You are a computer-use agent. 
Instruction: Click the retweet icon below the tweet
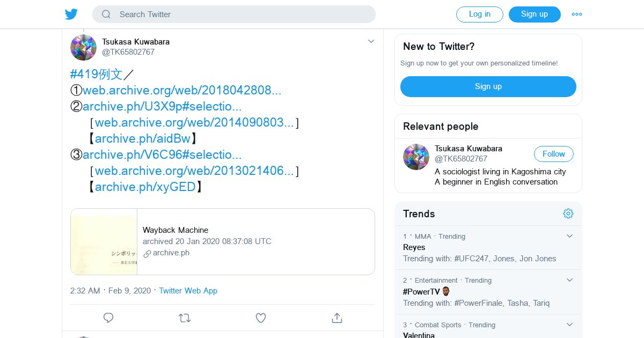click(x=185, y=318)
